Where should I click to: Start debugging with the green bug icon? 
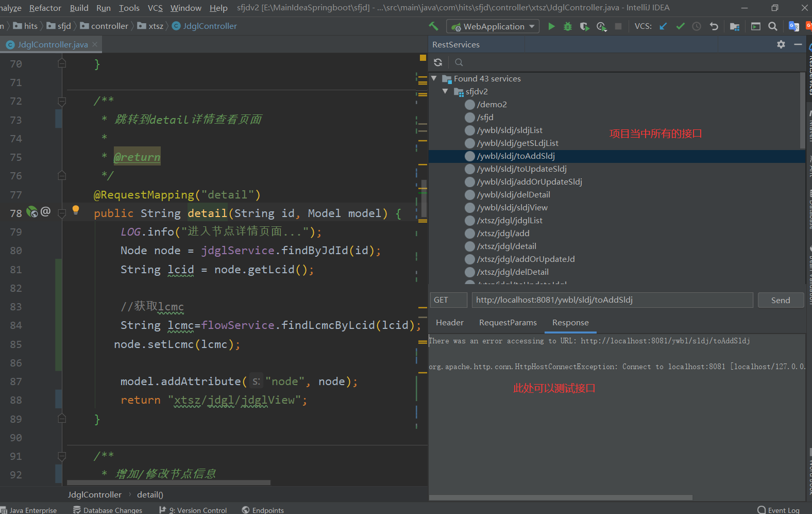point(568,26)
